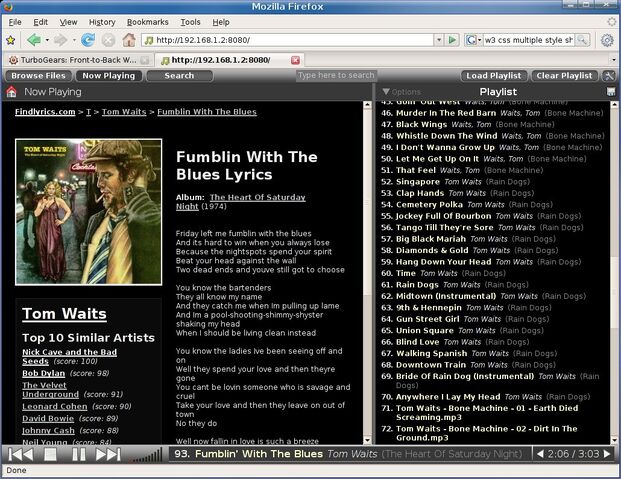Select playlist track 47 Black Wings
Image resolution: width=621 pixels, height=479 pixels.
(467, 124)
